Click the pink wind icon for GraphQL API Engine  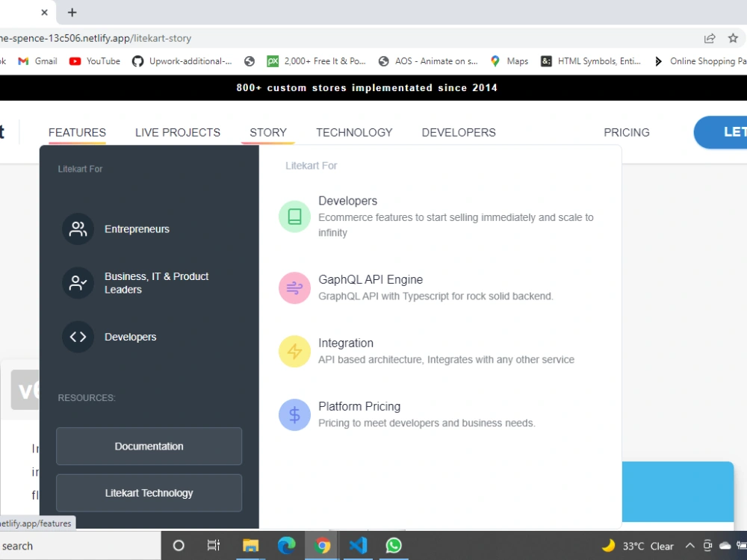pos(294,287)
